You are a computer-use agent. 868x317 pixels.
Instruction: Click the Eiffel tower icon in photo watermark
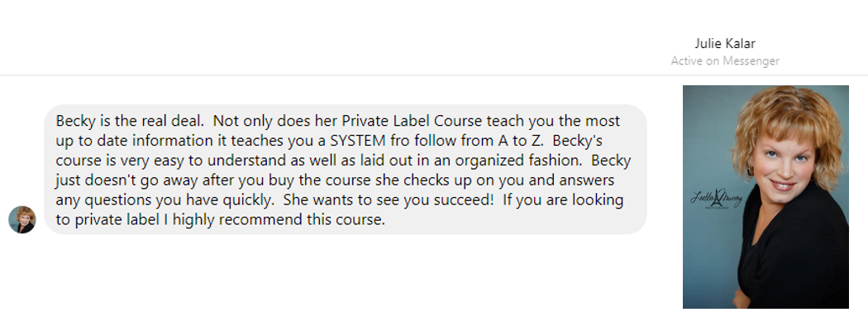coord(720,197)
